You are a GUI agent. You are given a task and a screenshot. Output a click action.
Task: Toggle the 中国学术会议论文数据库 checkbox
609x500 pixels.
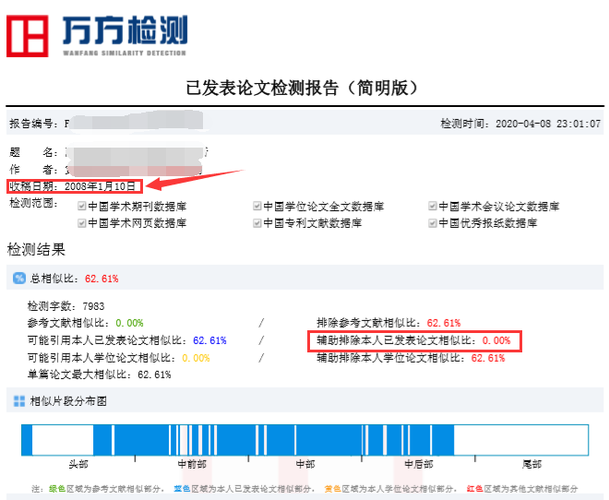tap(432, 206)
